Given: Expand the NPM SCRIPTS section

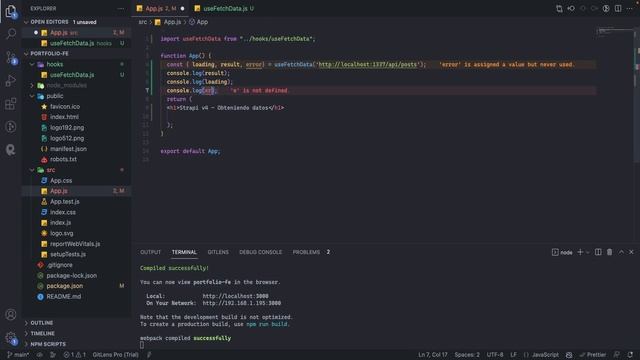Looking at the screenshot, I should coord(76,344).
